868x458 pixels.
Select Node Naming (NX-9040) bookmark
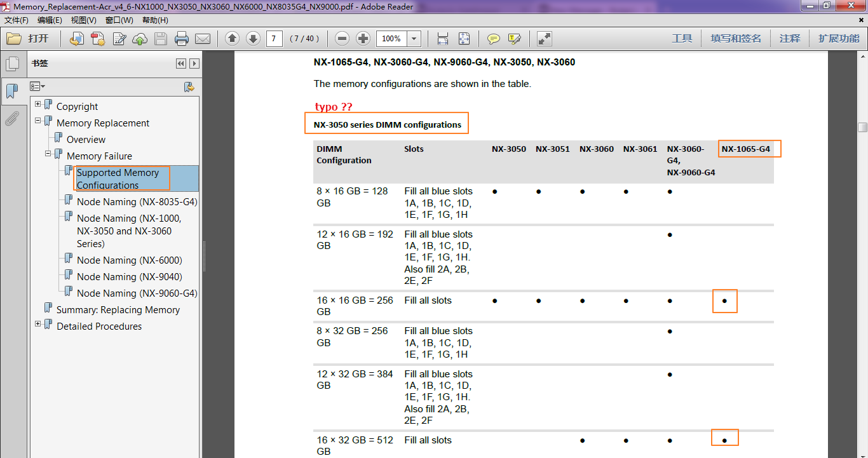(x=129, y=277)
